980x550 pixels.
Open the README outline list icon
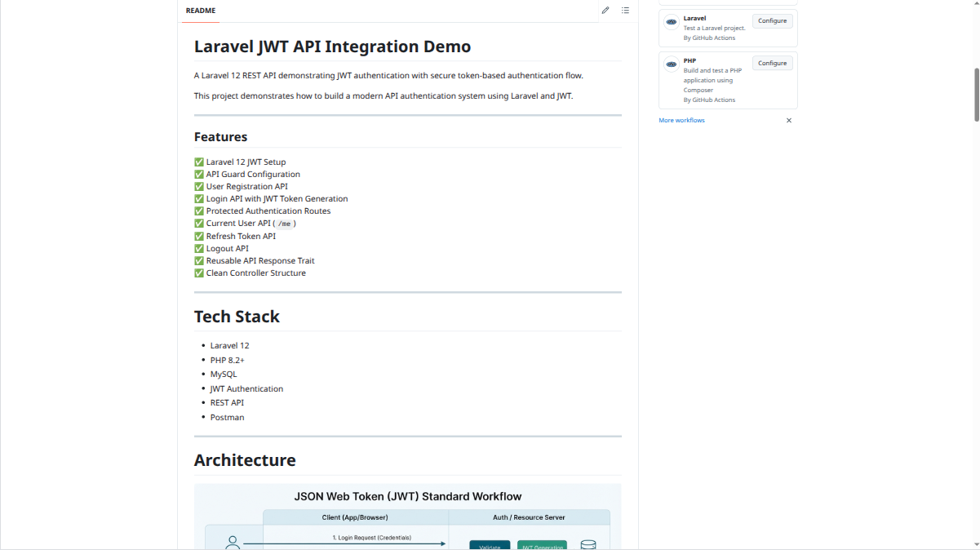pos(625,11)
